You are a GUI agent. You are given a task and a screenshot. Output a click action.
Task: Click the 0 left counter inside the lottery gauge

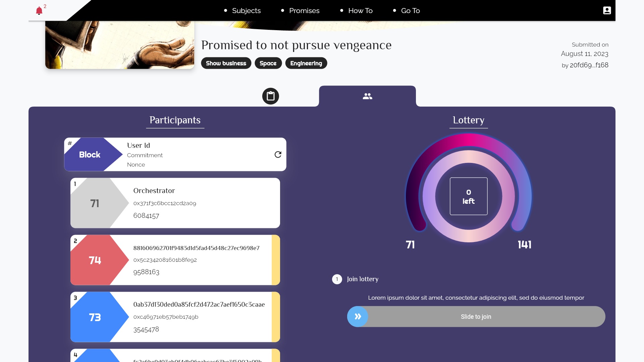tap(469, 196)
